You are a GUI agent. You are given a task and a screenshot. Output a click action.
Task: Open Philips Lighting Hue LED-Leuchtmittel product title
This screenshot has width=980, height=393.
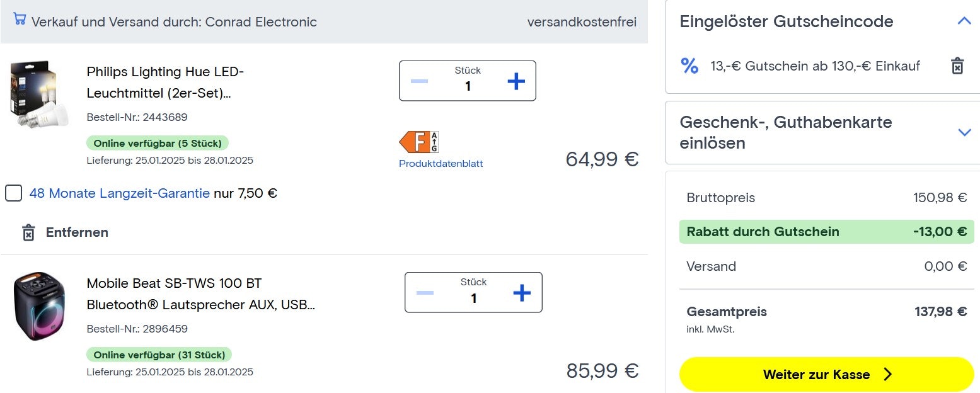click(x=164, y=83)
